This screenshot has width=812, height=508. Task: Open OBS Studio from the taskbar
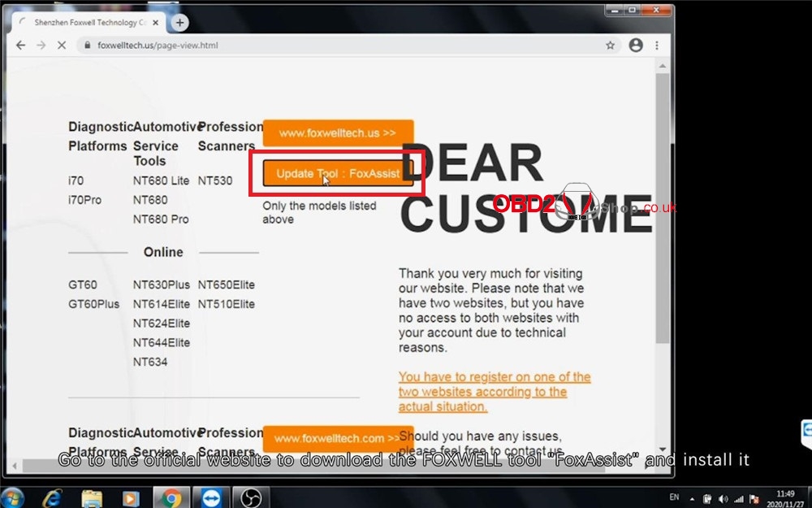point(250,497)
